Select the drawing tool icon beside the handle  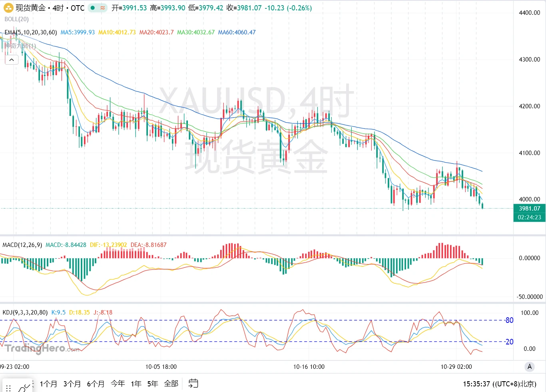24,387
